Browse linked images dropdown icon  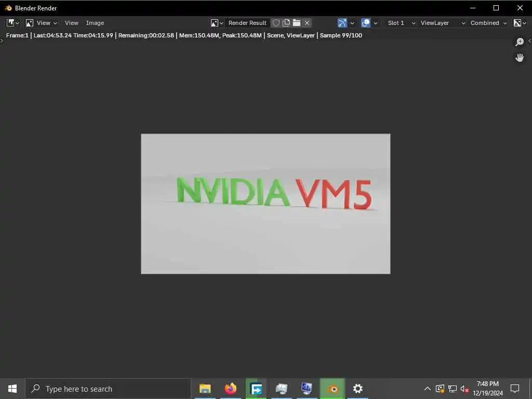[x=217, y=23]
